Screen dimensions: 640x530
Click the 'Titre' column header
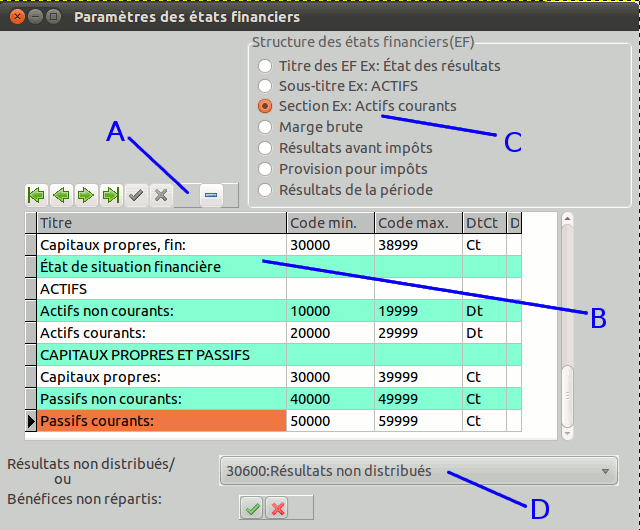pyautogui.click(x=160, y=222)
